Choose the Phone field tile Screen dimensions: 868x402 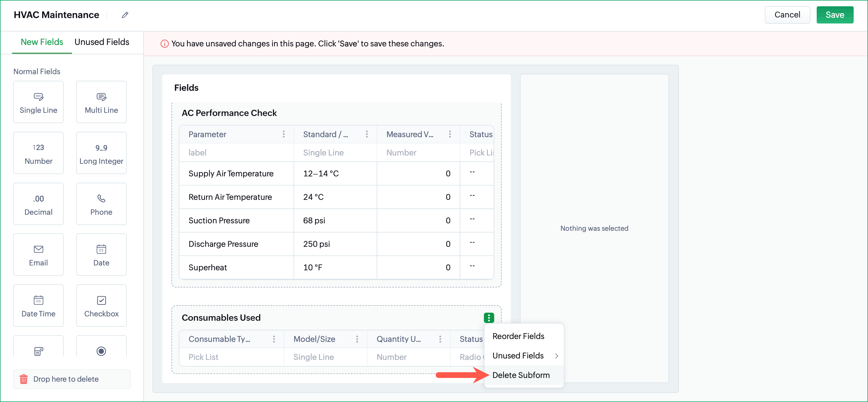pyautogui.click(x=101, y=204)
